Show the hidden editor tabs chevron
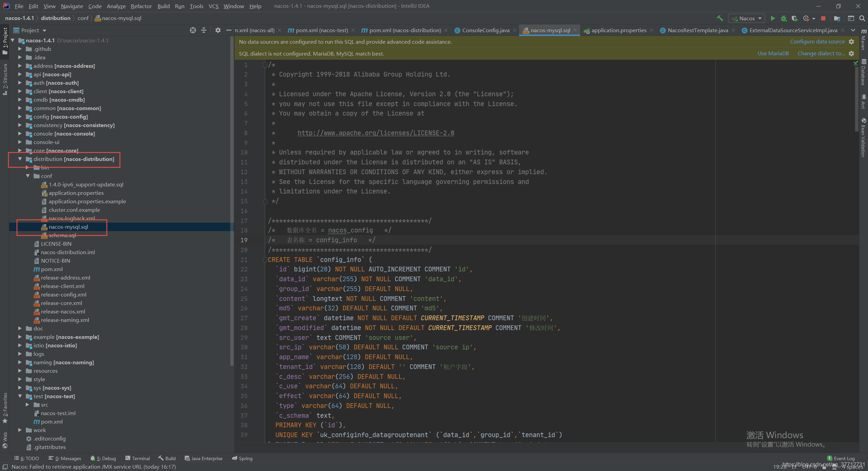 [853, 30]
